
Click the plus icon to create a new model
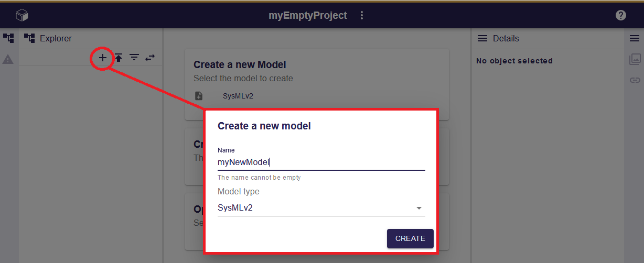103,58
